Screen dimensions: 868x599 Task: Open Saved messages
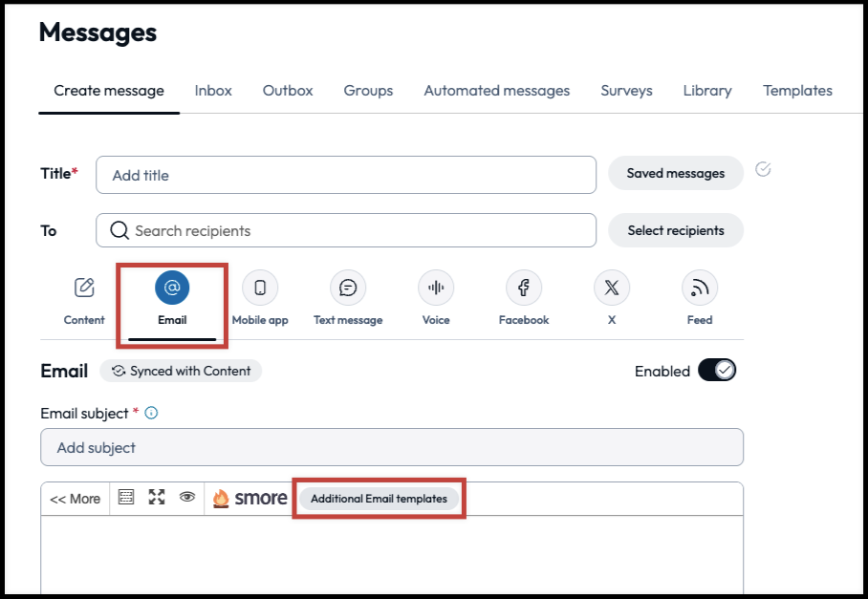(676, 173)
